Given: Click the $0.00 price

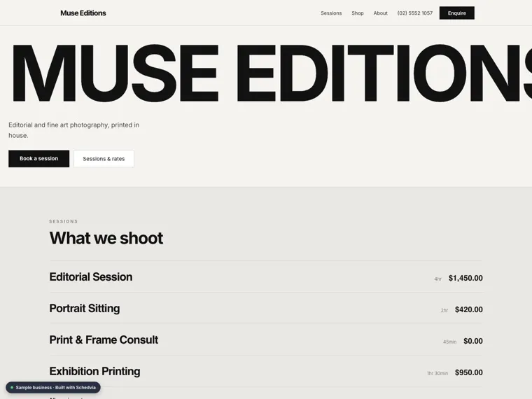Looking at the screenshot, I should (x=473, y=341).
